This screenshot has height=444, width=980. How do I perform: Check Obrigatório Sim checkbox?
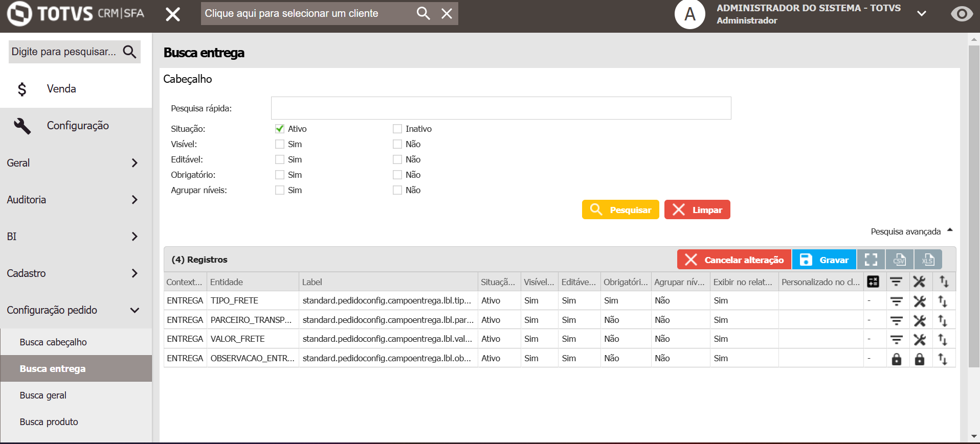[x=280, y=175]
